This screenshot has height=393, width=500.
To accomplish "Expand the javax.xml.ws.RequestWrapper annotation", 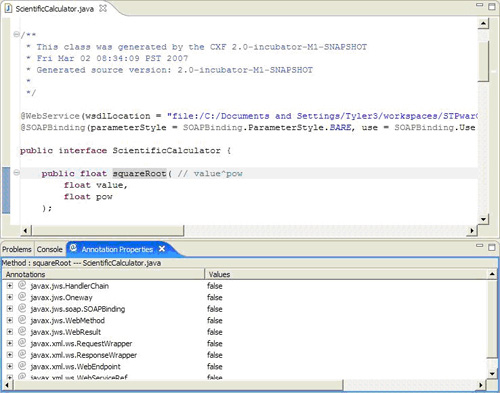I will (10, 343).
